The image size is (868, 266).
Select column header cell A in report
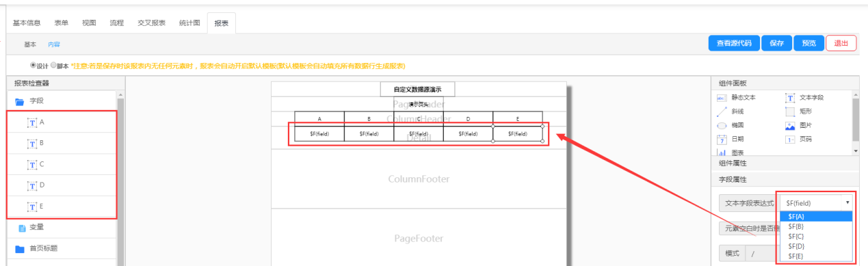pos(319,118)
